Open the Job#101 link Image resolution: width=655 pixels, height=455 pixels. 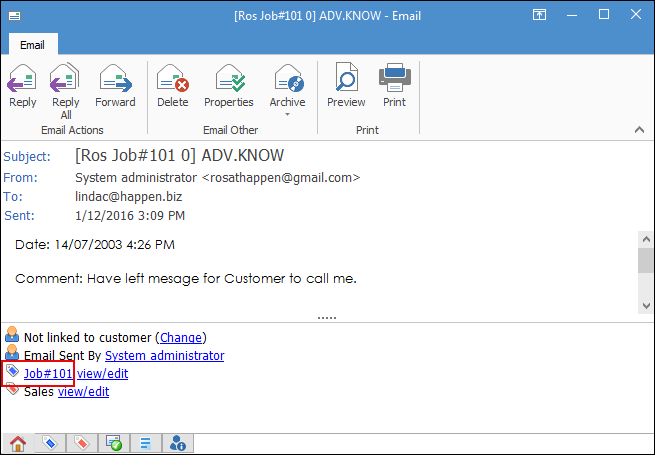point(48,373)
